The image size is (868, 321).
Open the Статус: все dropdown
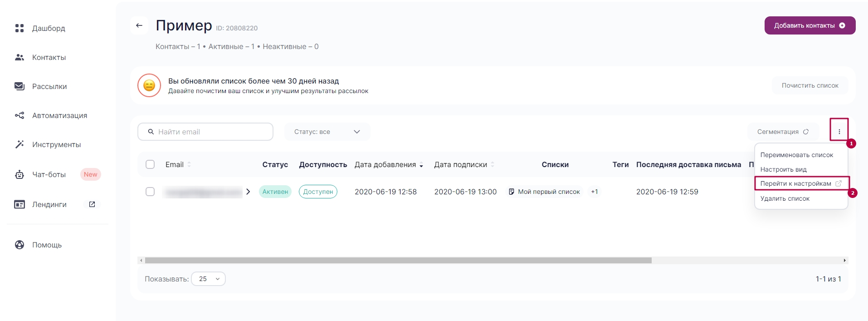point(327,132)
